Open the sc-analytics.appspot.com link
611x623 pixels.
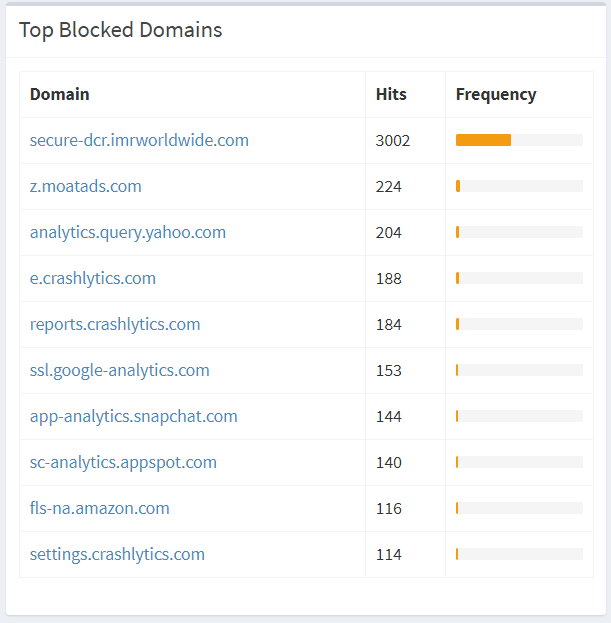coord(123,462)
